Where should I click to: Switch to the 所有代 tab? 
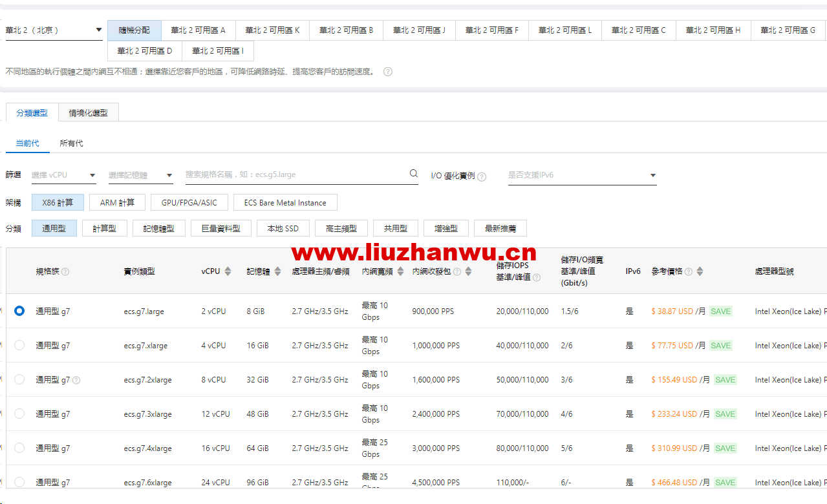pyautogui.click(x=71, y=143)
